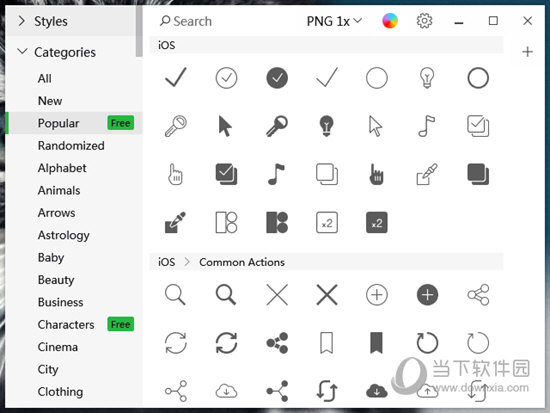
Task: Choose the filled cloud download icon
Action: 377,391
